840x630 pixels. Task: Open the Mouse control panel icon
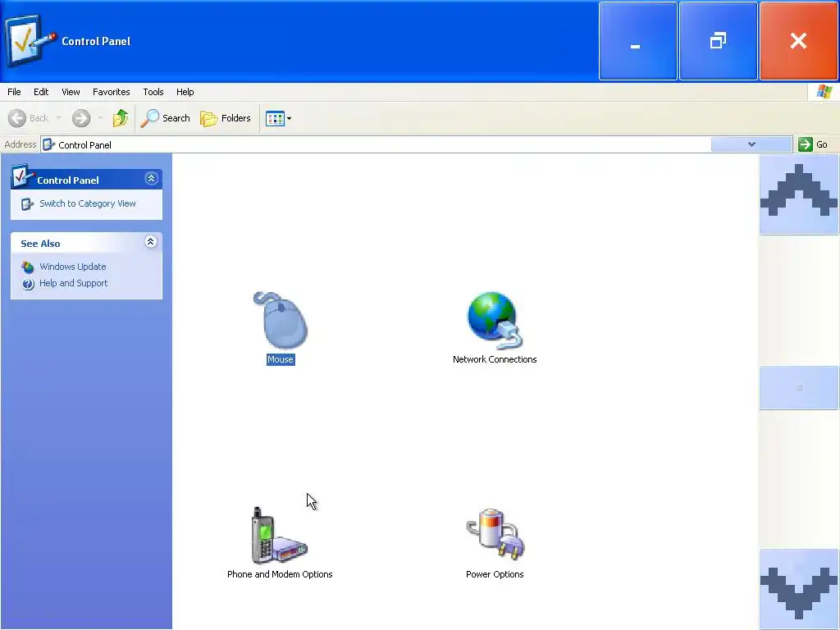coord(281,321)
